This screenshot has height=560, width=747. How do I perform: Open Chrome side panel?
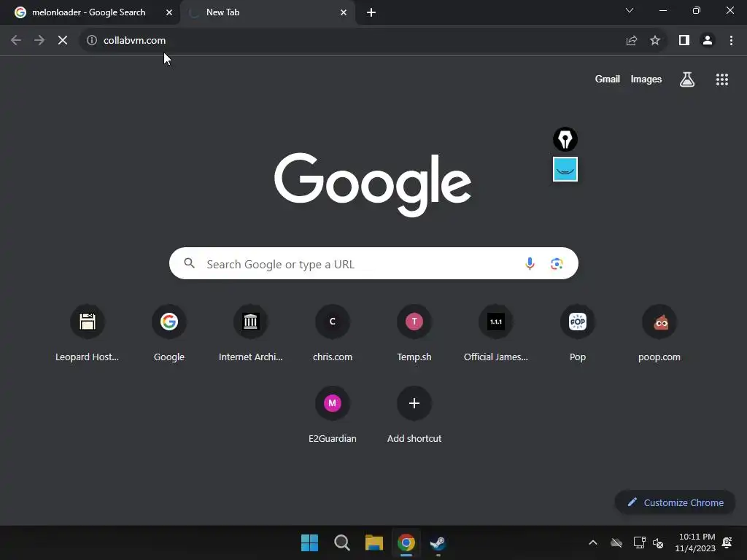[684, 41]
